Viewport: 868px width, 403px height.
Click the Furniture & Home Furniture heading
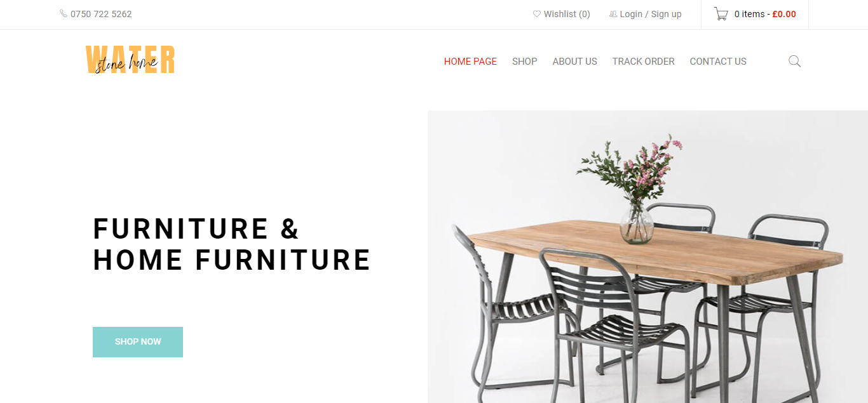click(232, 244)
